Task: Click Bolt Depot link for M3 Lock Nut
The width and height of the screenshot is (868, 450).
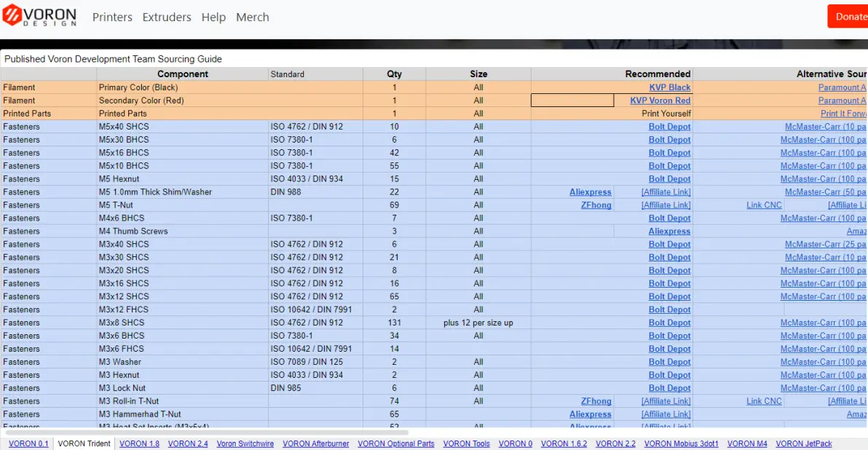Action: click(x=669, y=388)
